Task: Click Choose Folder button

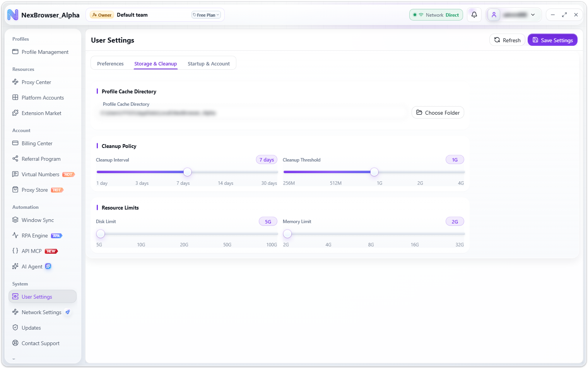Action: (x=438, y=112)
